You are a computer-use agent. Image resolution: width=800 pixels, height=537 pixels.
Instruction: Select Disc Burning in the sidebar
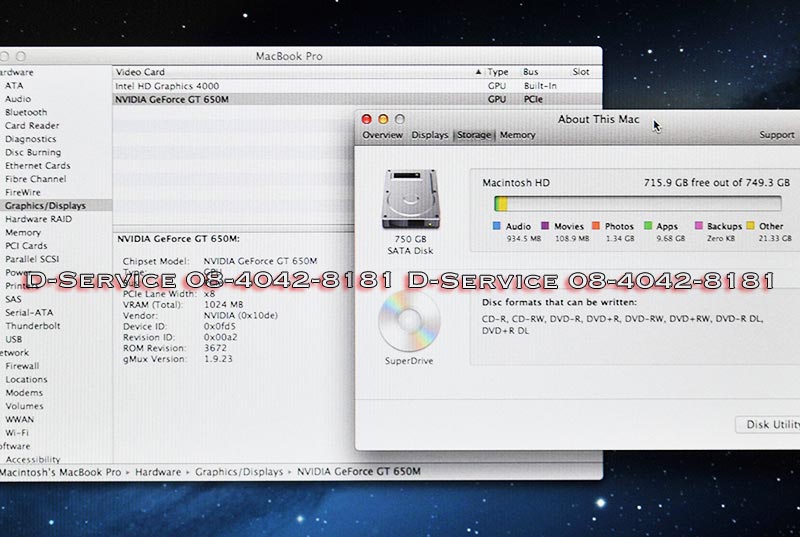pyautogui.click(x=33, y=152)
